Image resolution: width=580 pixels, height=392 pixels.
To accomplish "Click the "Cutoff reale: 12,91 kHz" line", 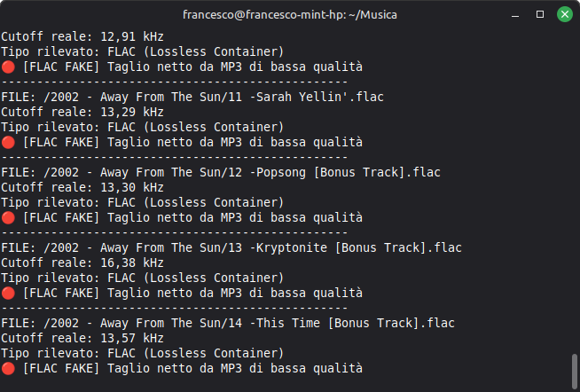I will (82, 37).
